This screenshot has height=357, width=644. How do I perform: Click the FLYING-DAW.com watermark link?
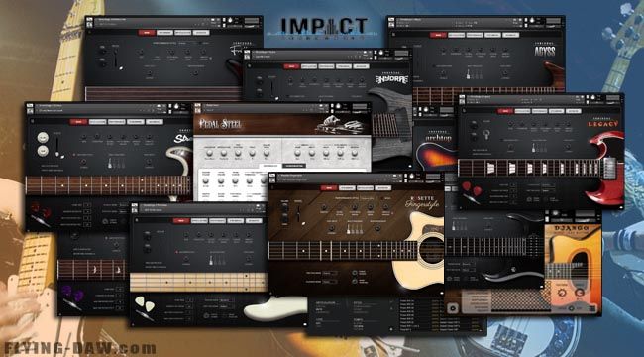(x=79, y=348)
